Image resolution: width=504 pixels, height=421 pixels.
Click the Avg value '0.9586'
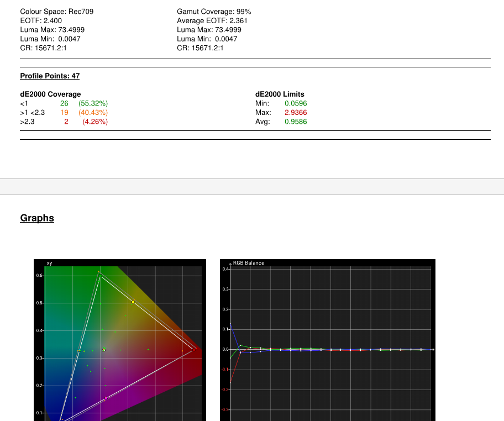tap(296, 122)
